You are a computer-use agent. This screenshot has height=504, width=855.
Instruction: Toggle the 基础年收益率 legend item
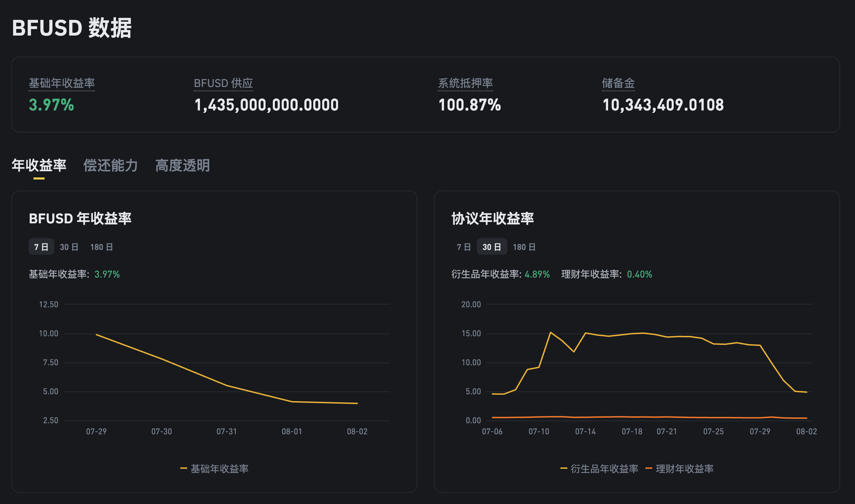pos(214,468)
